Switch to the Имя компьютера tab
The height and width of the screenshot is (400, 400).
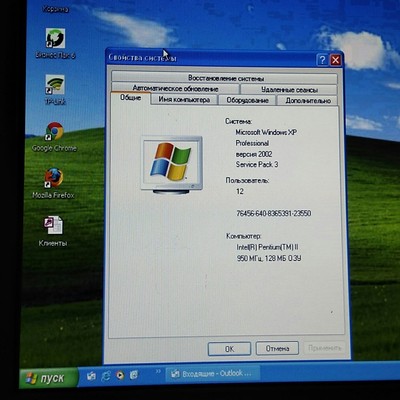pyautogui.click(x=184, y=100)
